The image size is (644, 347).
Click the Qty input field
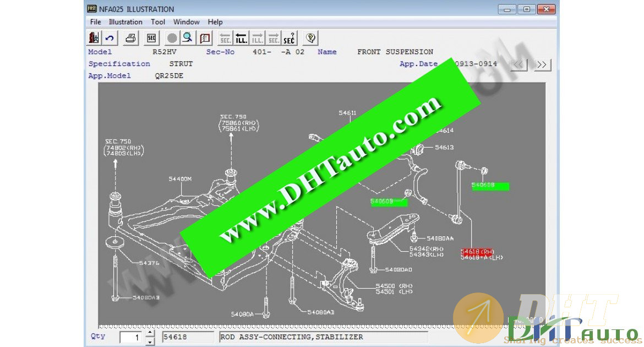130,337
